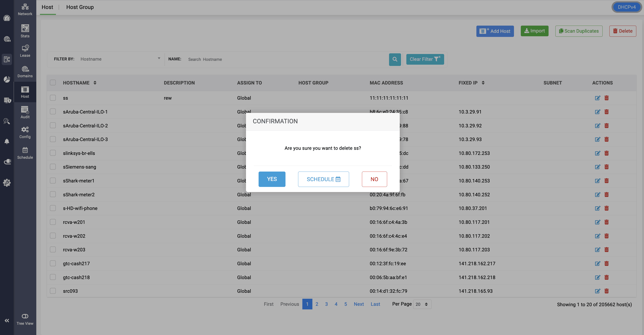Switch to the Host tab
Screen dimensions: 644x335
pos(47,7)
